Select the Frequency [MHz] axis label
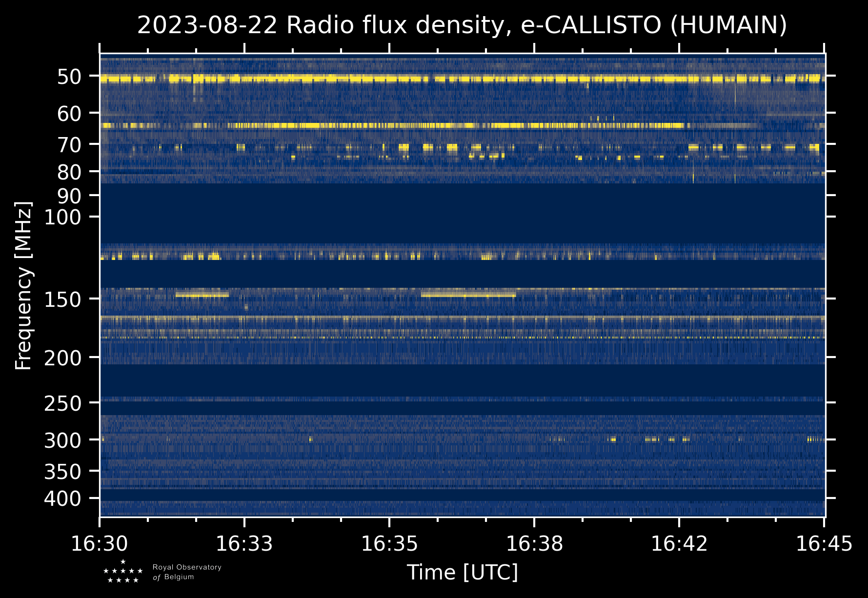This screenshot has height=598, width=868. tap(23, 285)
